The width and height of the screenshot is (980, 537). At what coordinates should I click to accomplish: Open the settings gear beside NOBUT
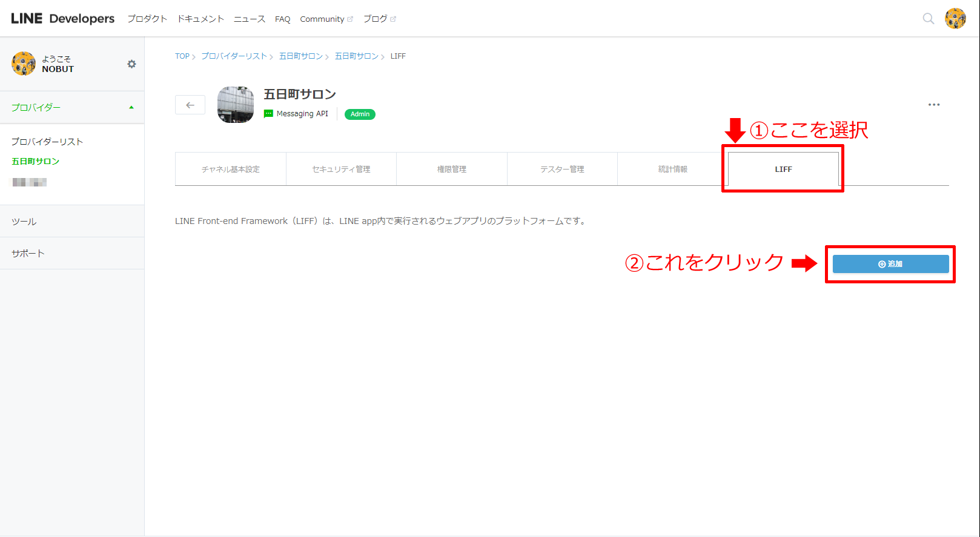[x=131, y=64]
